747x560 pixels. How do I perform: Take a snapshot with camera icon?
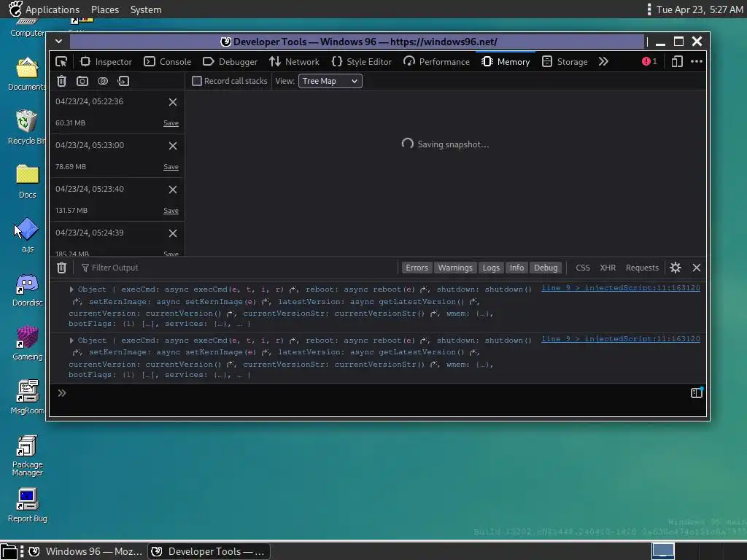pos(82,81)
